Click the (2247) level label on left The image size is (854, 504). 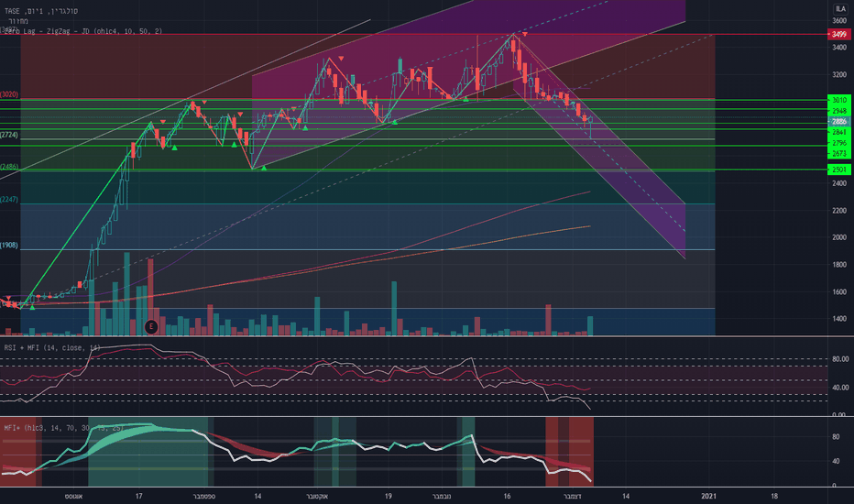click(9, 200)
